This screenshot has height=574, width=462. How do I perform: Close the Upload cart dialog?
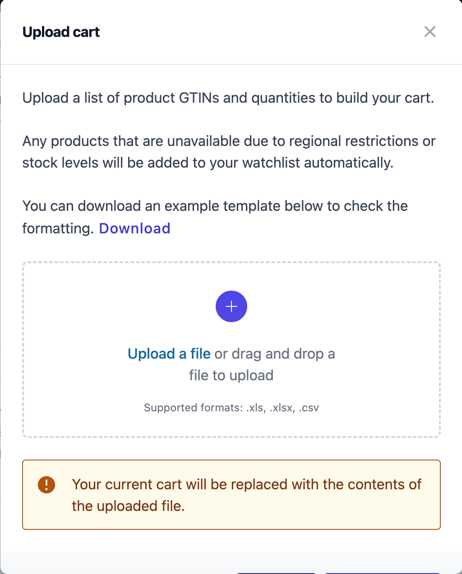click(430, 32)
